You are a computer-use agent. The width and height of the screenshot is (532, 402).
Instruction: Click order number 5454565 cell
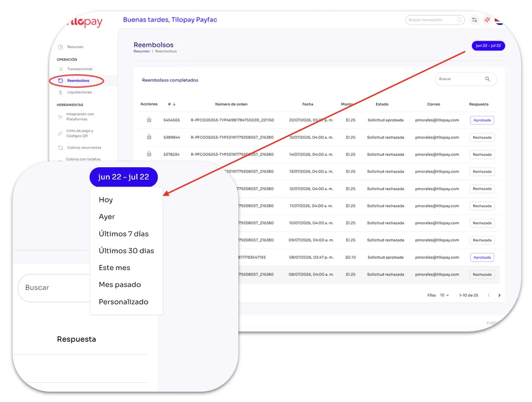point(172,120)
